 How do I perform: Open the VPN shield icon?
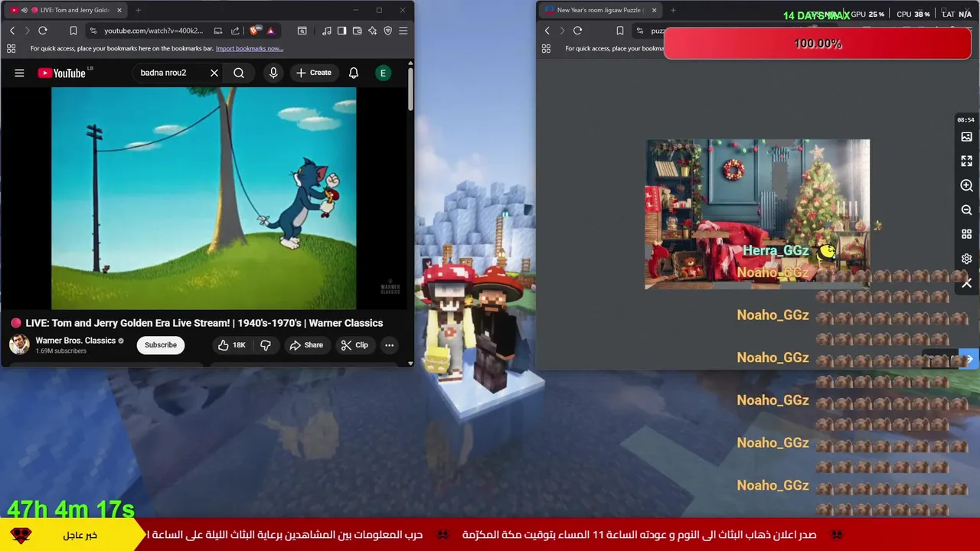387,31
